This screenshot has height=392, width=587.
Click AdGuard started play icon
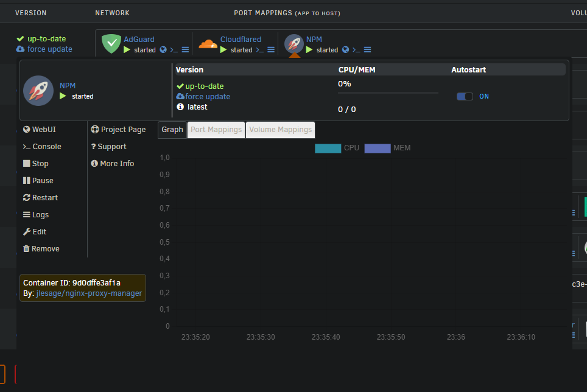click(127, 50)
